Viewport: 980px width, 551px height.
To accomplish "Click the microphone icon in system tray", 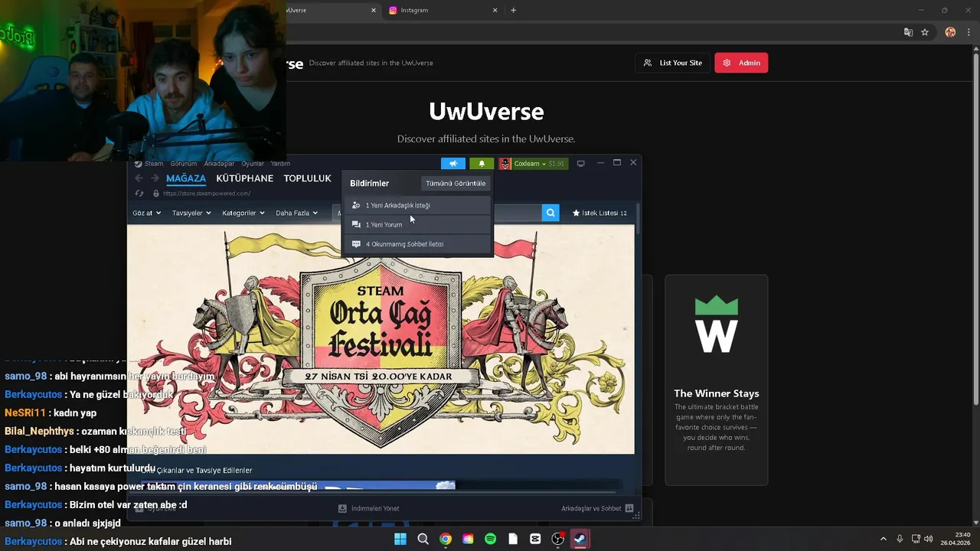I will (900, 539).
